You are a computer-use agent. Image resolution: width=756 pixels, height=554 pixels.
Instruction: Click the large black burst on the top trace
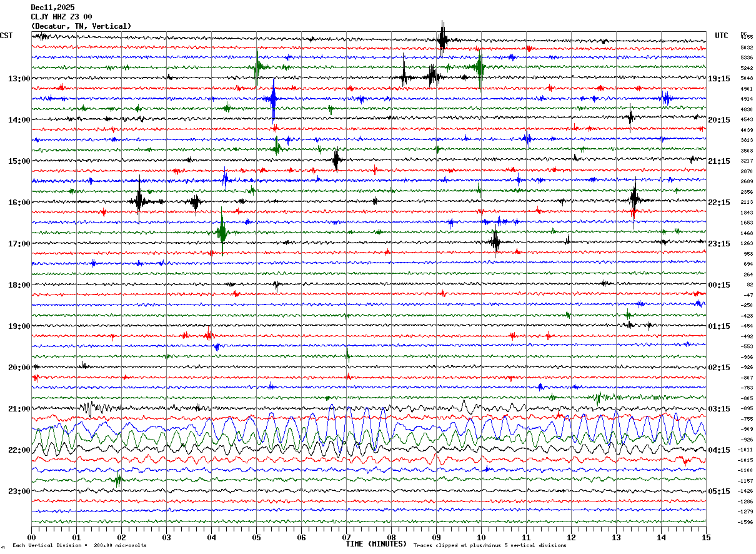[x=442, y=39]
